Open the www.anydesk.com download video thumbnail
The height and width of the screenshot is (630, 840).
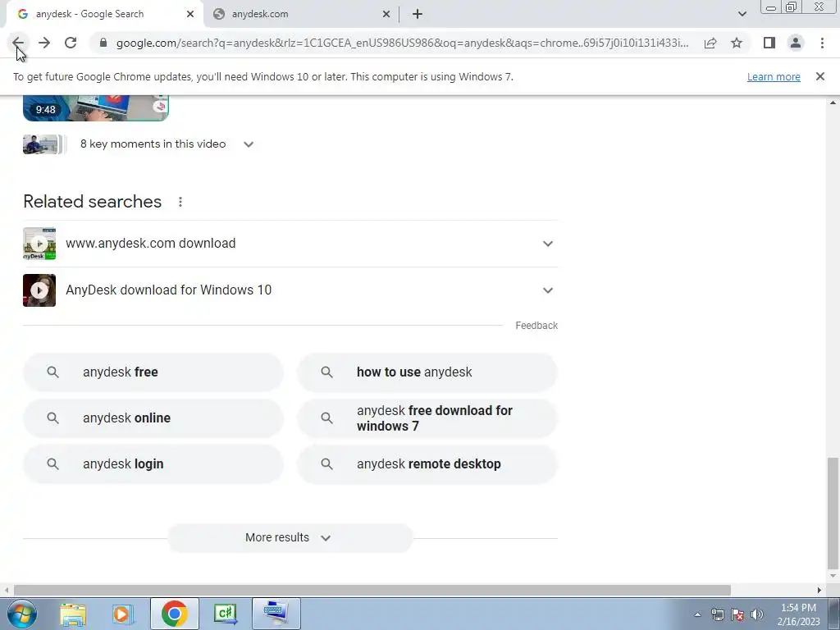[39, 243]
